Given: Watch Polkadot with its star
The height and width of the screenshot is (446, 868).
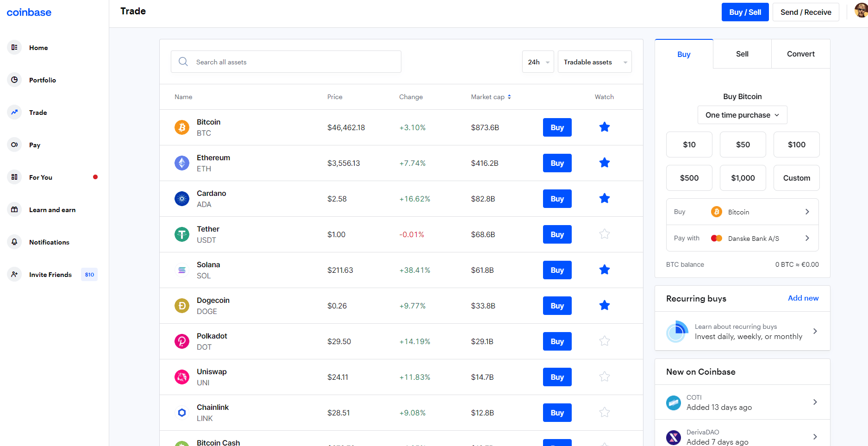Looking at the screenshot, I should point(605,341).
